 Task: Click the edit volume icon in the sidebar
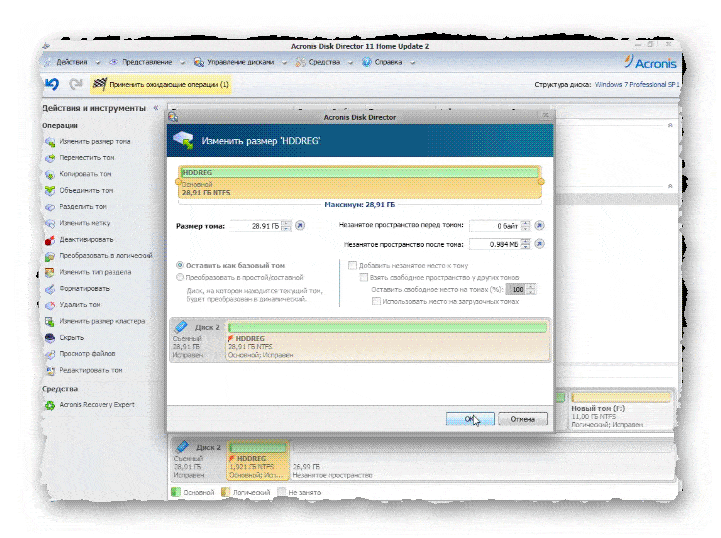pos(50,371)
